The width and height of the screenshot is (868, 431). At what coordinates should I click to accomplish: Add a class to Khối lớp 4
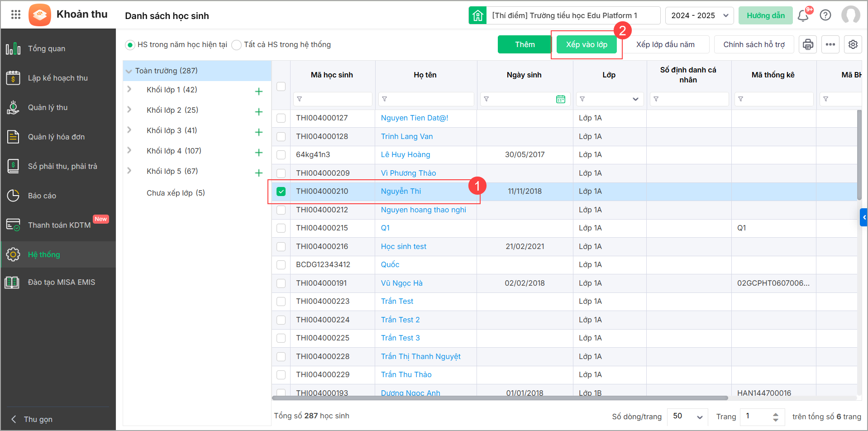(259, 153)
